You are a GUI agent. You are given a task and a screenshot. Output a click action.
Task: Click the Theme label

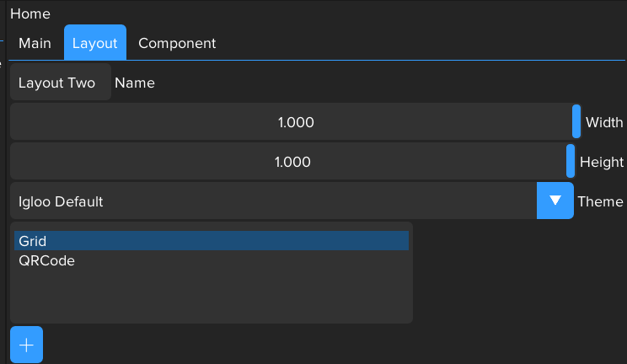coord(600,201)
